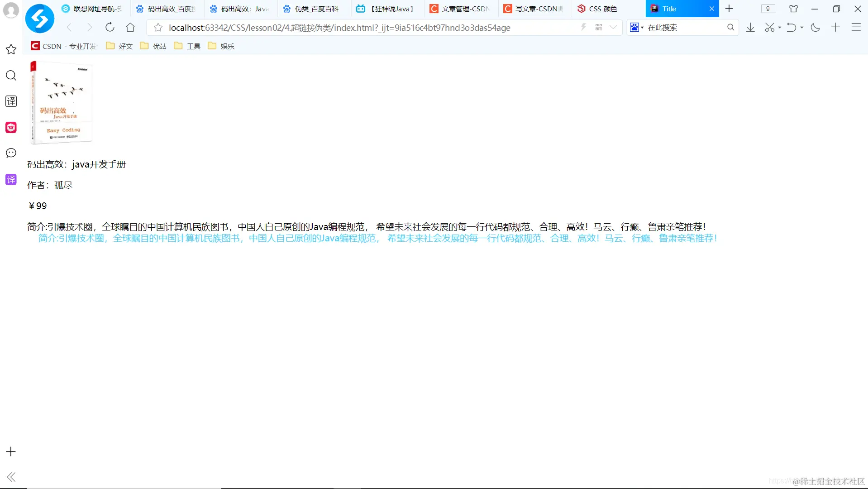Toggle night mode moon icon
This screenshot has width=868, height=489.
(x=816, y=28)
